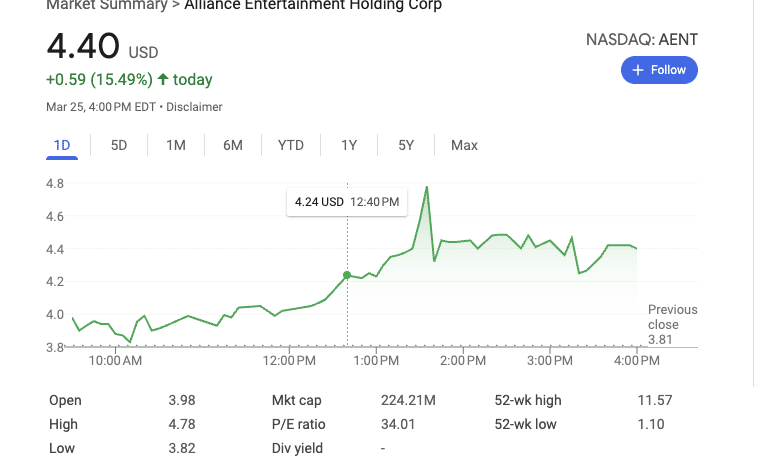Image resolution: width=766 pixels, height=476 pixels.
Task: Open the Disclaimer link
Action: (194, 107)
